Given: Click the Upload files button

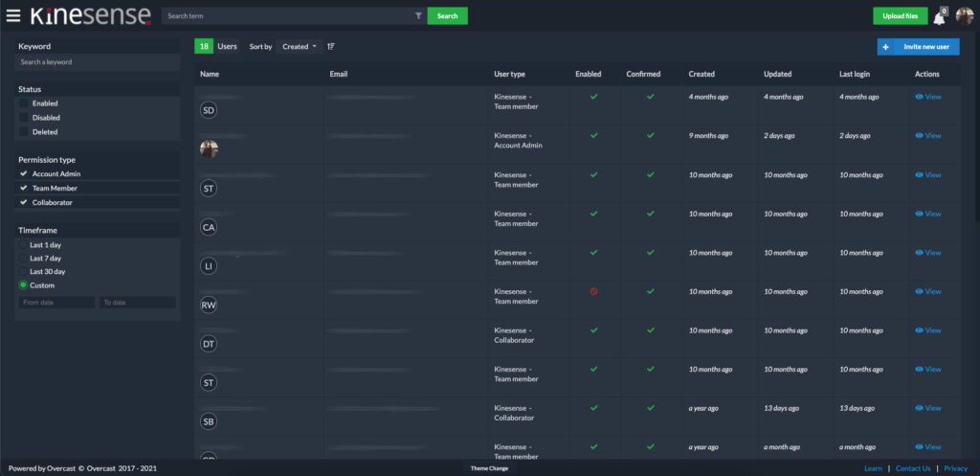Looking at the screenshot, I should [900, 15].
